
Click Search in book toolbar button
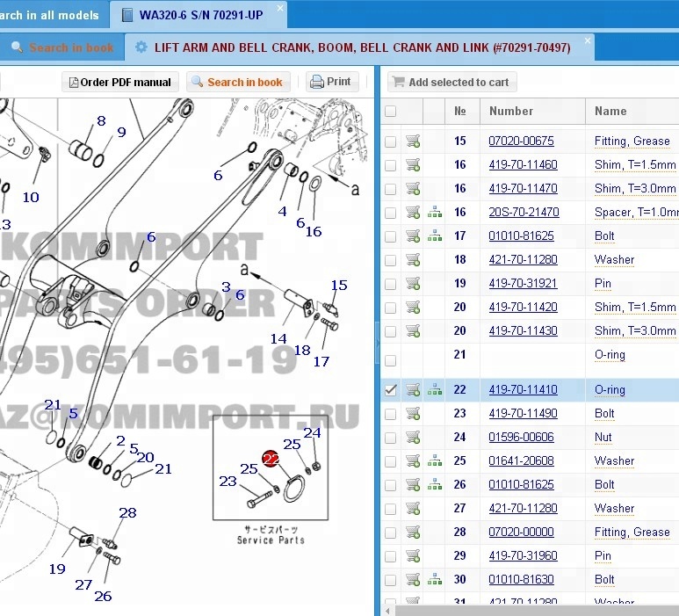click(x=238, y=82)
